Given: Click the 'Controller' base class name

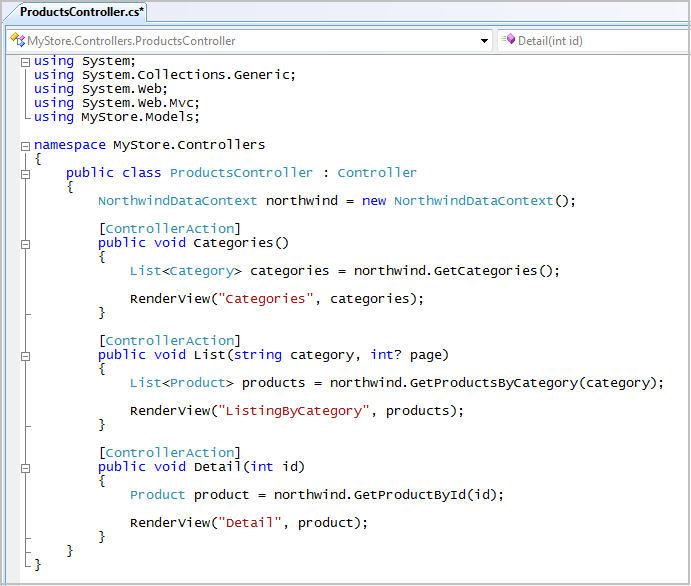Looking at the screenshot, I should (377, 173).
